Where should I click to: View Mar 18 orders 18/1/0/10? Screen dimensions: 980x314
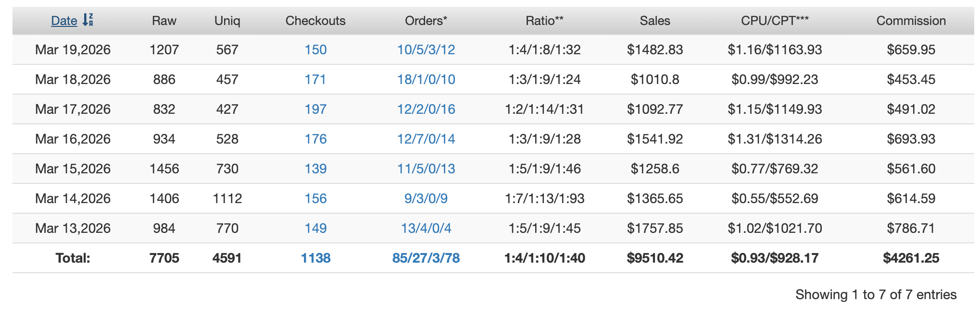426,80
